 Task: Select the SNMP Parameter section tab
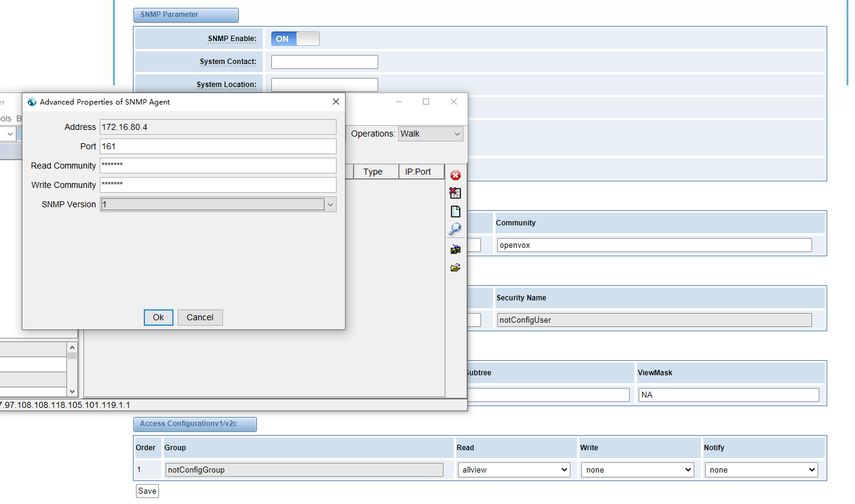[x=186, y=15]
